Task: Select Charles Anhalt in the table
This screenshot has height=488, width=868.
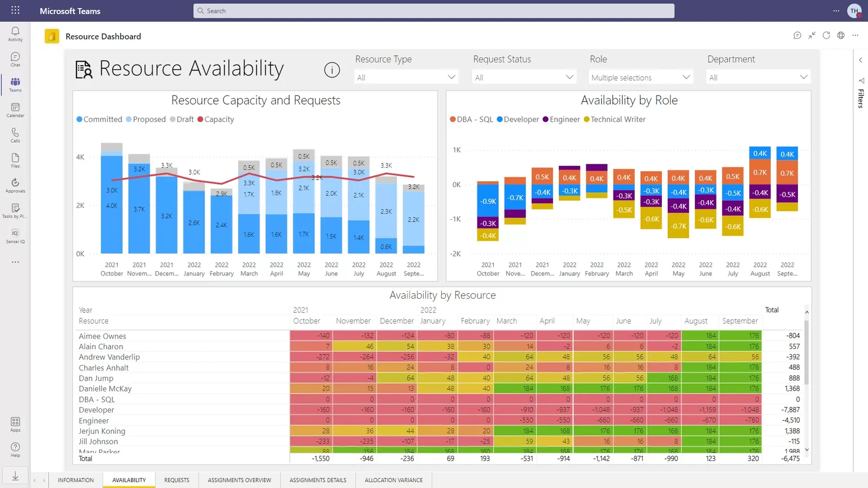Action: (104, 368)
